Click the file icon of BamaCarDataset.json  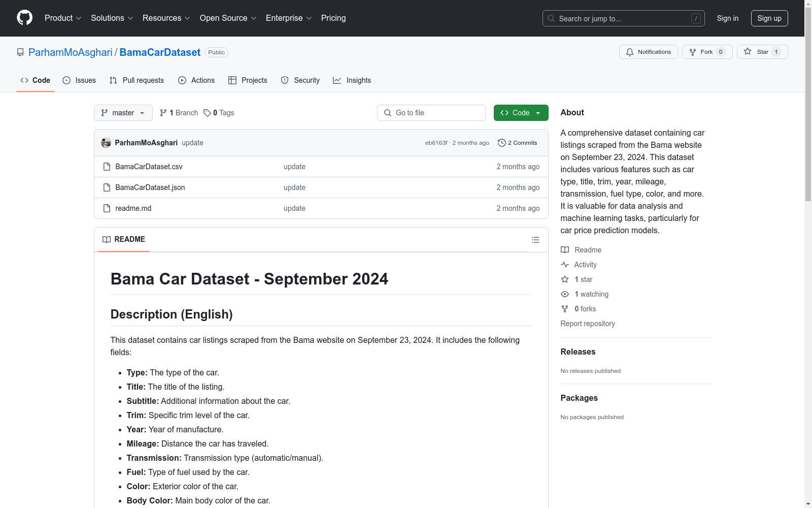107,187
